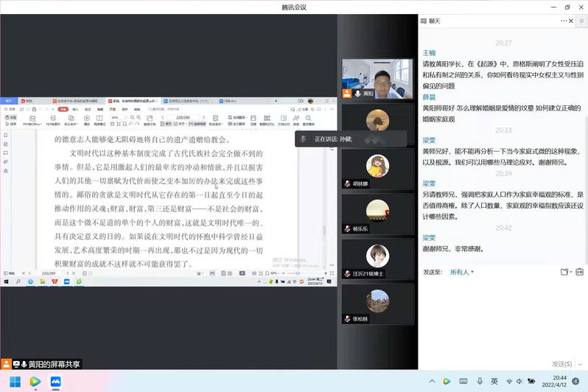Click 张松林 participant video tile
This screenshot has height=392, width=588.
click(x=377, y=304)
